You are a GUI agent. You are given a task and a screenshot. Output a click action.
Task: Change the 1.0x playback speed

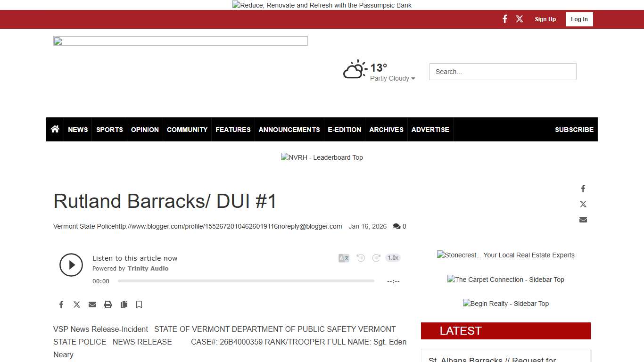(x=393, y=258)
